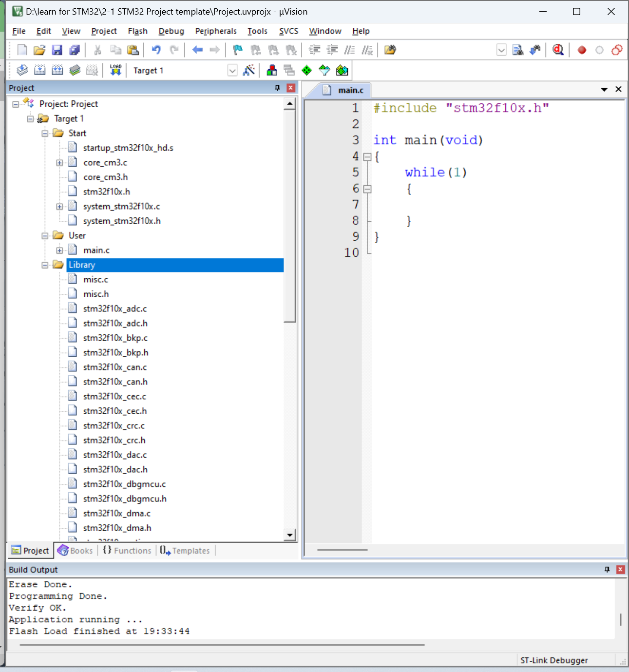The height and width of the screenshot is (672, 629).
Task: Open the Debug menu
Action: coord(171,31)
